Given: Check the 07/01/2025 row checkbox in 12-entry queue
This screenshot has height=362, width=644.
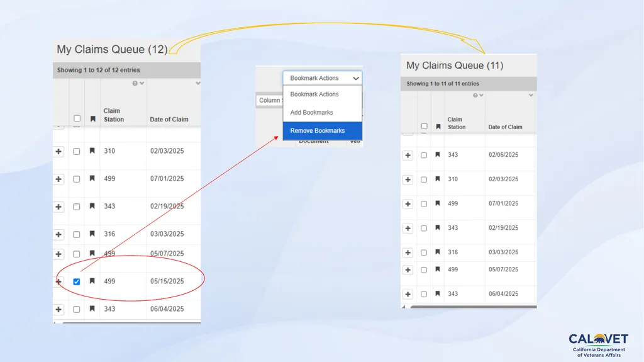Looking at the screenshot, I should 76,179.
